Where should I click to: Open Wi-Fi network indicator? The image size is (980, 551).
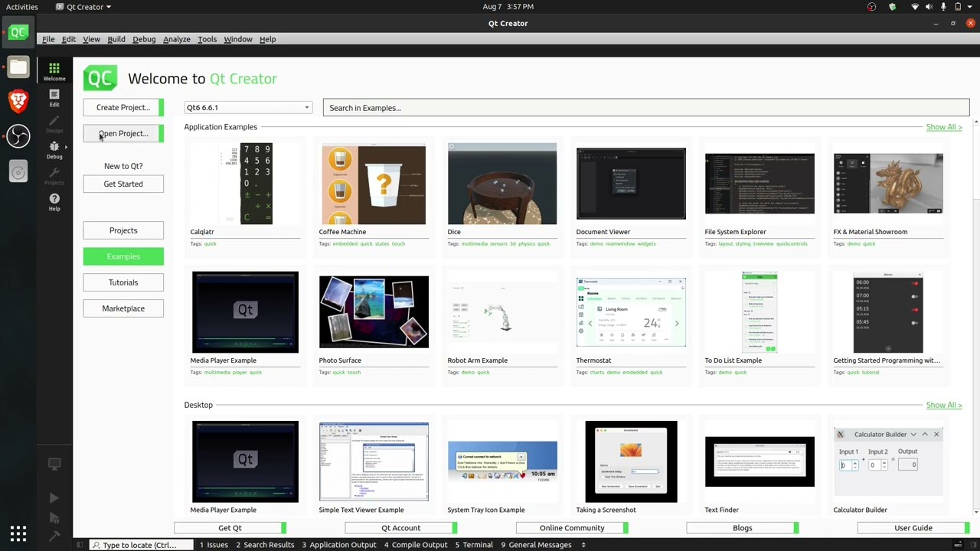[x=915, y=7]
